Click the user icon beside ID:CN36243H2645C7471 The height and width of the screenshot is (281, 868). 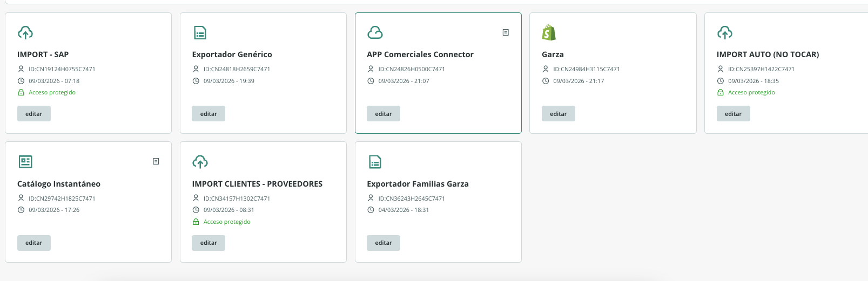[x=371, y=198]
